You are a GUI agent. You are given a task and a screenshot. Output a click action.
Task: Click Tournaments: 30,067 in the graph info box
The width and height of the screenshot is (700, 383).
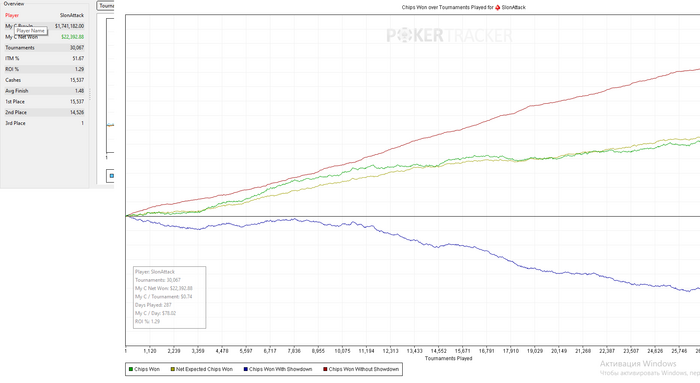pyautogui.click(x=158, y=280)
